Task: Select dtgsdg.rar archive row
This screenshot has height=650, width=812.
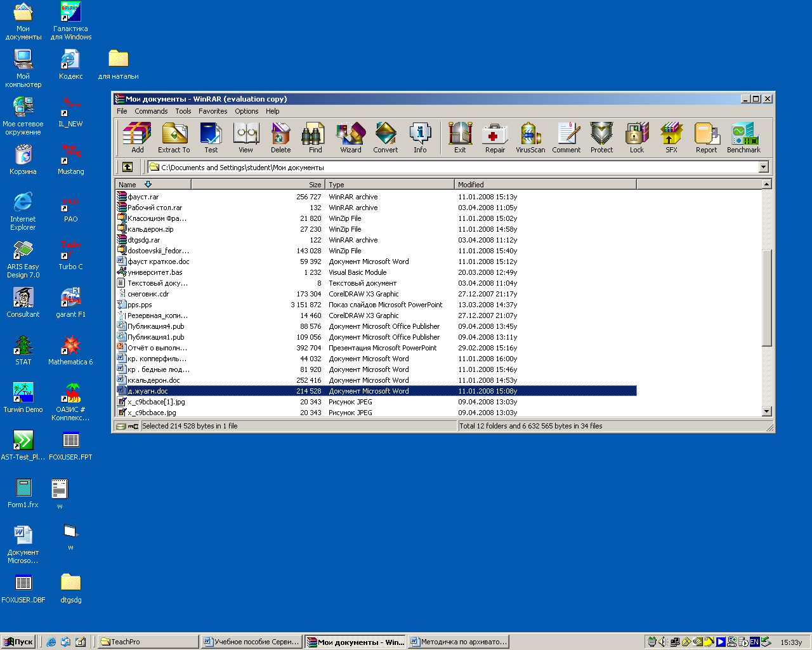Action: point(376,240)
